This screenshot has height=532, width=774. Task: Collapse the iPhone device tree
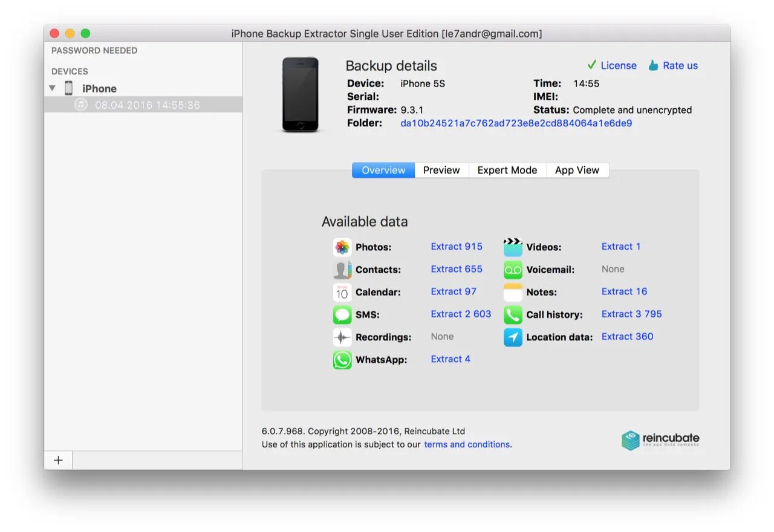[52, 88]
